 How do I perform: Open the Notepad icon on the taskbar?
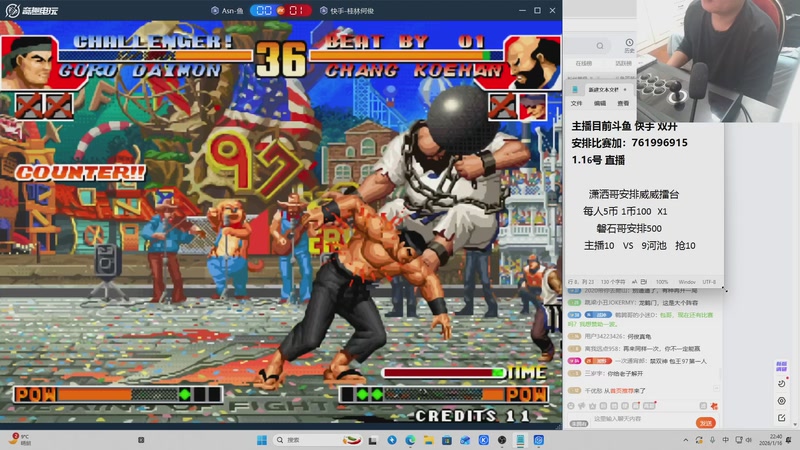[520, 440]
